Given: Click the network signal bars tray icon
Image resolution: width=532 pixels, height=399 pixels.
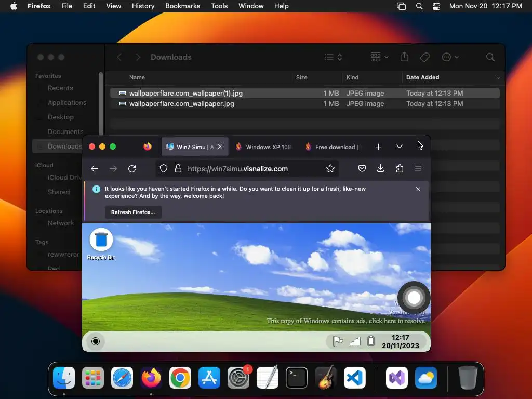Looking at the screenshot, I should pyautogui.click(x=355, y=341).
